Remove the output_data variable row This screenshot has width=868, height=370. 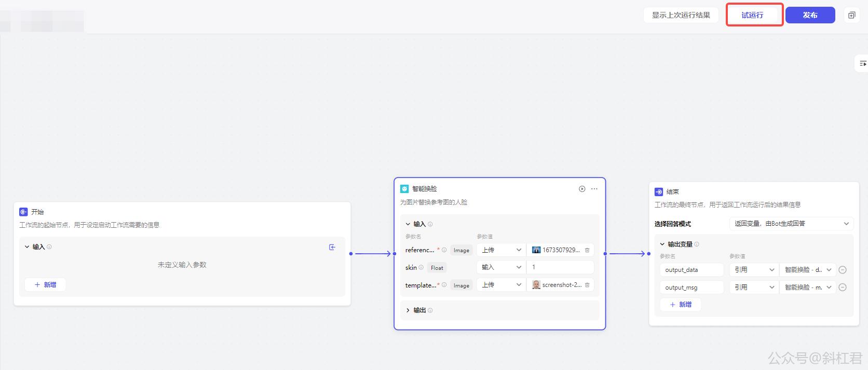[843, 270]
